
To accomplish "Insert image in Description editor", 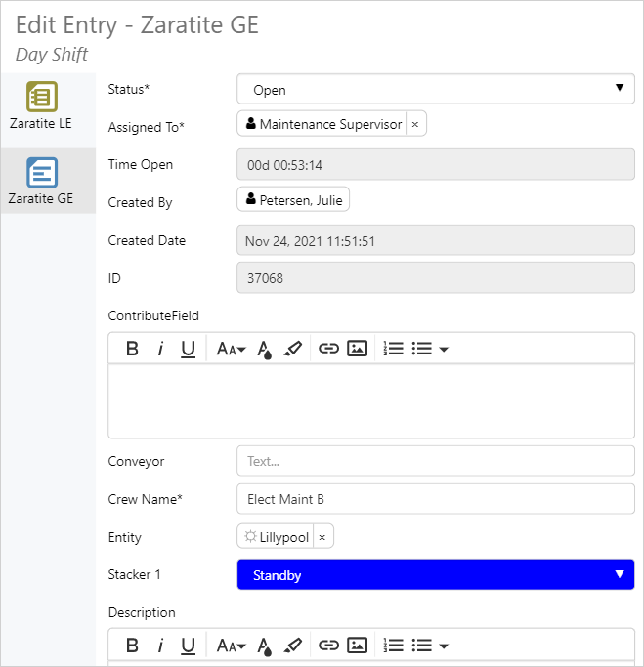I will 357,646.
